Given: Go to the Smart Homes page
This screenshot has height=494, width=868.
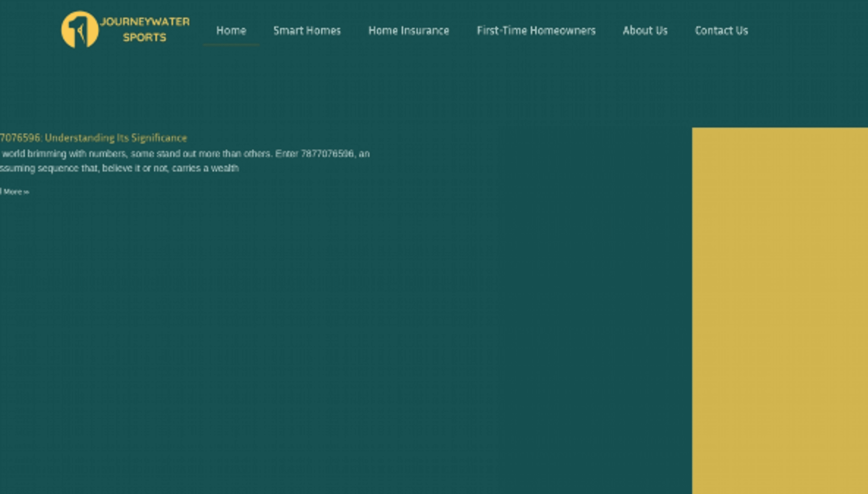Looking at the screenshot, I should click(307, 31).
